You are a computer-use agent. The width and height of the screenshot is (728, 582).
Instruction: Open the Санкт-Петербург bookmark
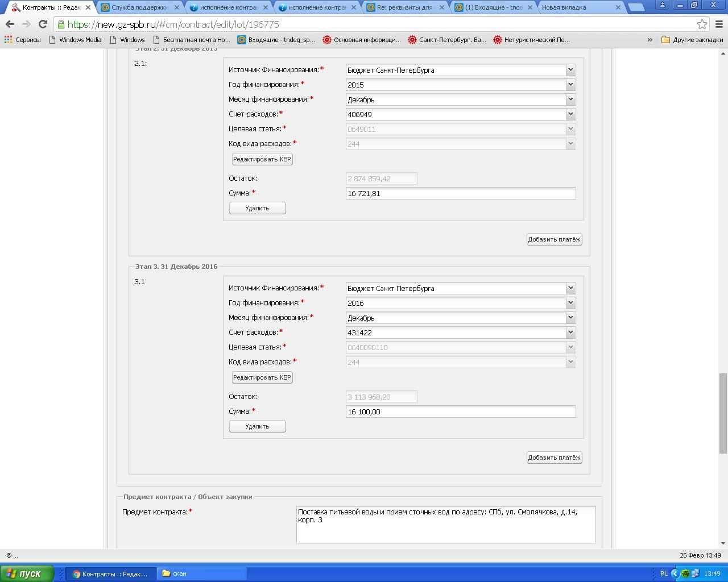447,40
